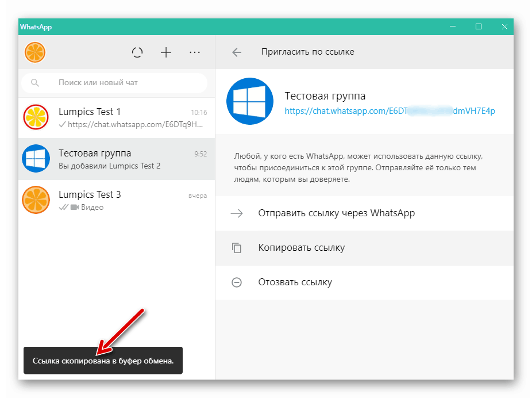
Task: Open the three-dot menu in the chat list header
Action: point(194,52)
